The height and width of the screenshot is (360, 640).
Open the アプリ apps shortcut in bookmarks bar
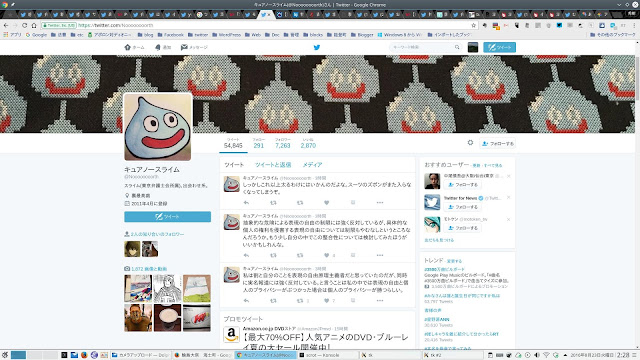(x=12, y=35)
